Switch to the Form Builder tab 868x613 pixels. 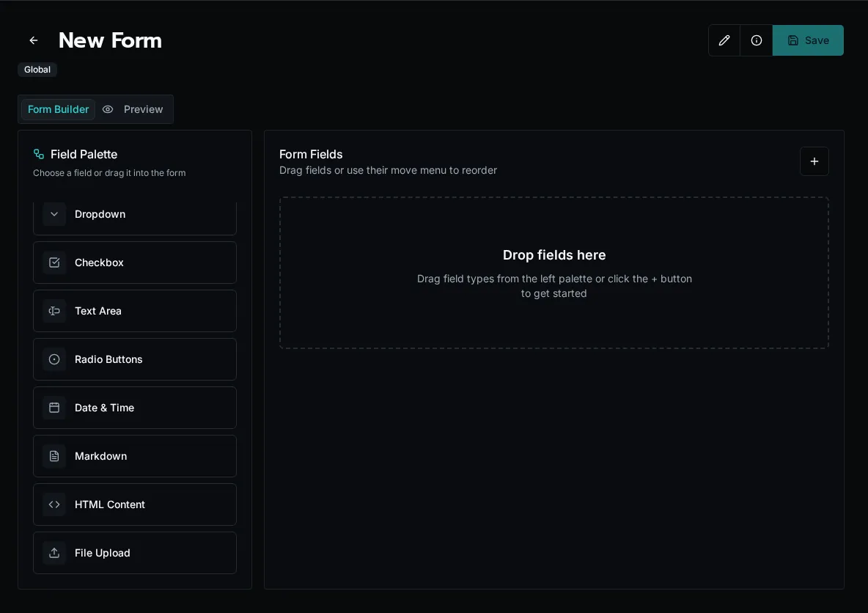click(x=58, y=110)
